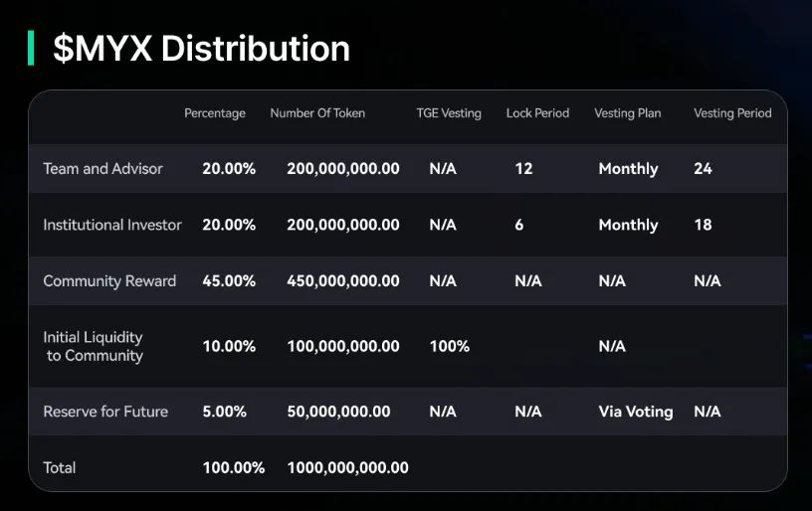The width and height of the screenshot is (812, 511).
Task: Select the Vesting Period column header
Action: pyautogui.click(x=732, y=113)
